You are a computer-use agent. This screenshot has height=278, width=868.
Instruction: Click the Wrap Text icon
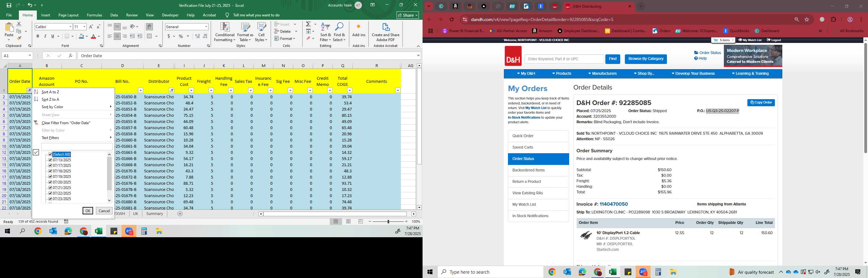tap(149, 27)
